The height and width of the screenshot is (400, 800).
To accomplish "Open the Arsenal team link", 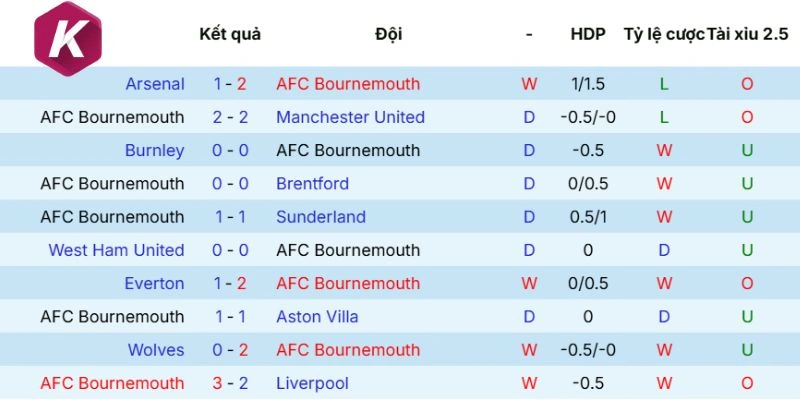I will pos(155,84).
